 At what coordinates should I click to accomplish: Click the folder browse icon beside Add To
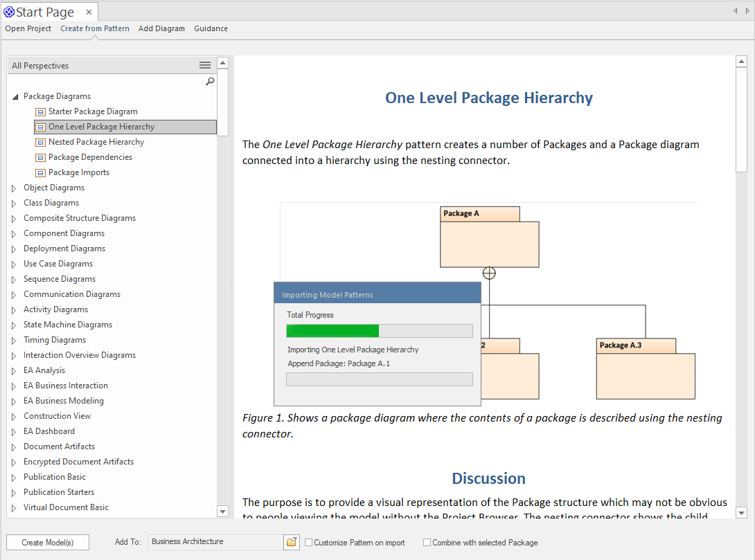pyautogui.click(x=292, y=542)
